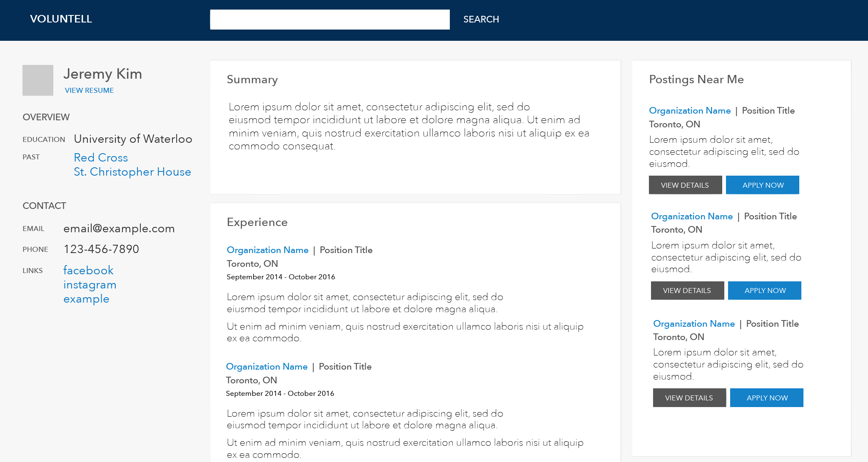Open the facebook profile link
Image resolution: width=868 pixels, height=462 pixels.
88,270
